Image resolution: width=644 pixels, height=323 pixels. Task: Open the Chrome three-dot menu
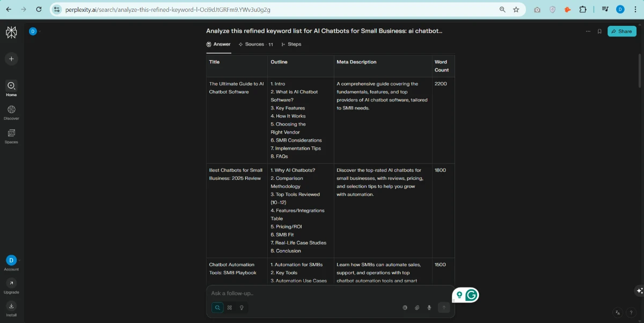click(635, 9)
